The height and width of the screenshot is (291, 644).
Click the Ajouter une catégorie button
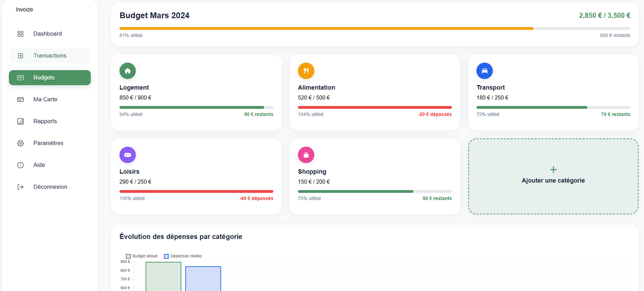click(x=553, y=181)
